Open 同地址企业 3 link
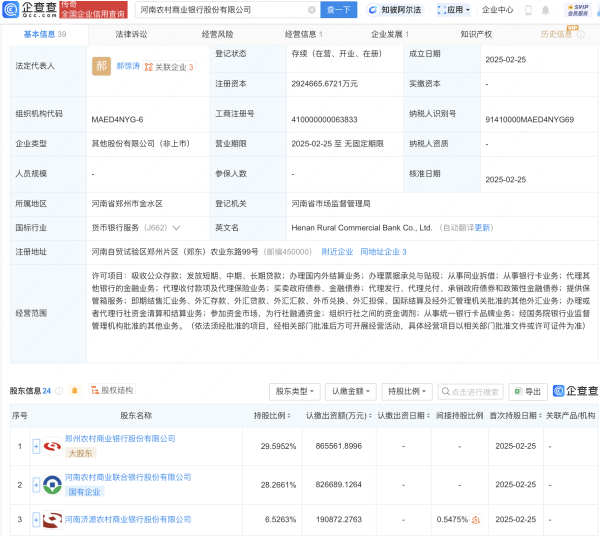 tap(383, 252)
